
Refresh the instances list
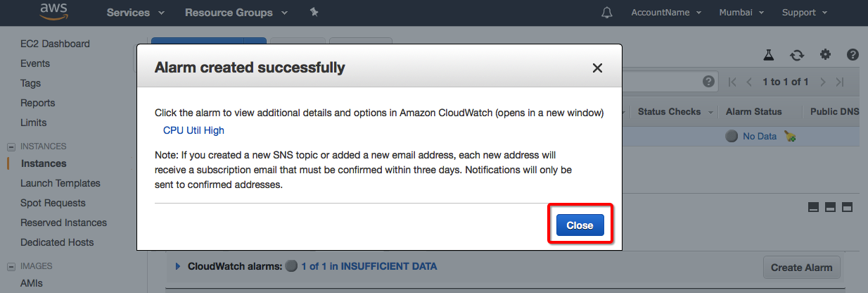click(x=796, y=55)
